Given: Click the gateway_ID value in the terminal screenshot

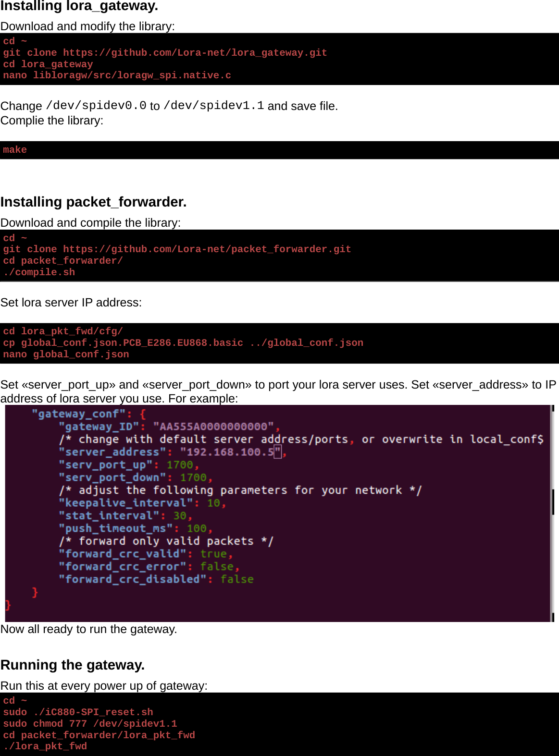Looking at the screenshot, I should [213, 427].
